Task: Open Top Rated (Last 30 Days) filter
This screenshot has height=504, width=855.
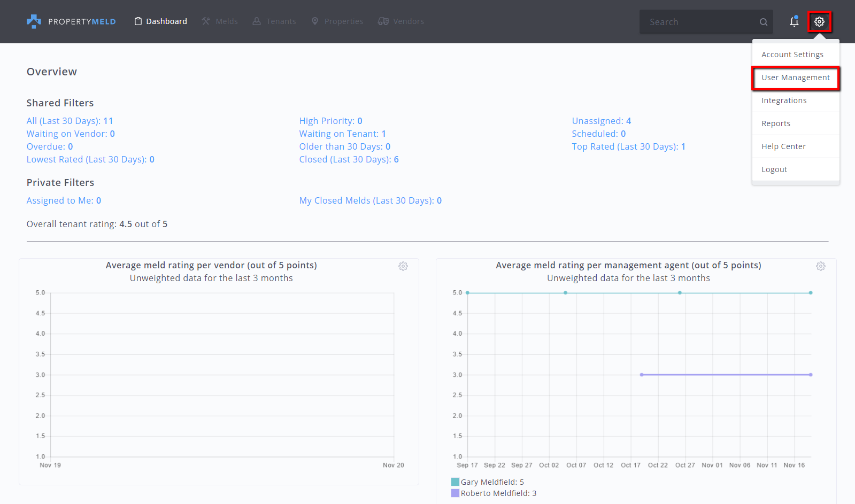Action: (628, 146)
